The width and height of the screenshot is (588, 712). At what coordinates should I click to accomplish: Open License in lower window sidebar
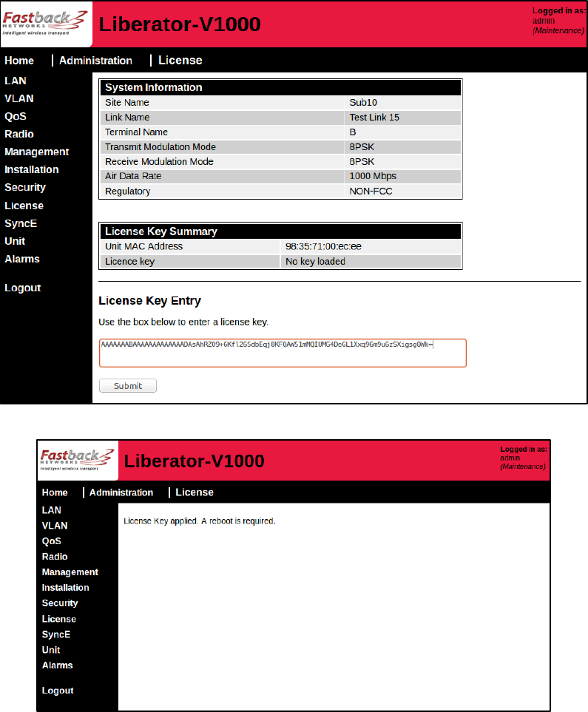pos(59,619)
